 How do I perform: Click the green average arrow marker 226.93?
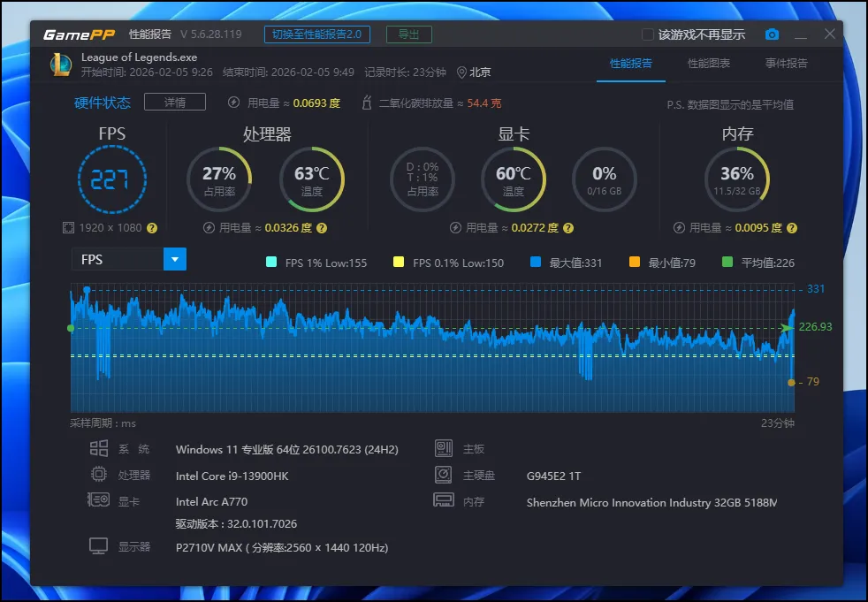(786, 328)
